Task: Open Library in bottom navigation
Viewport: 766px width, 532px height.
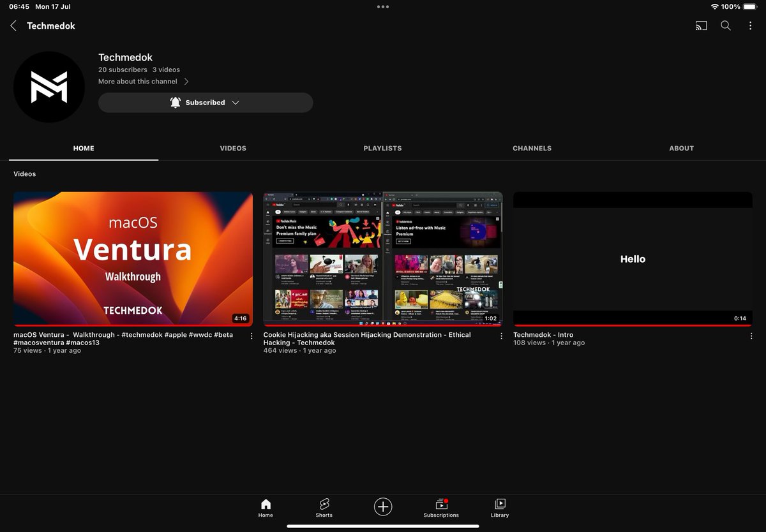Action: (x=500, y=508)
